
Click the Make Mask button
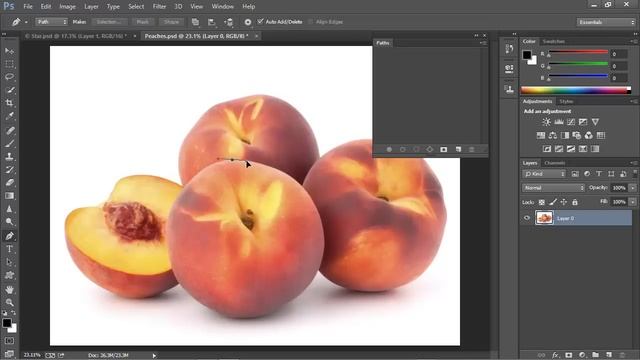(142, 22)
